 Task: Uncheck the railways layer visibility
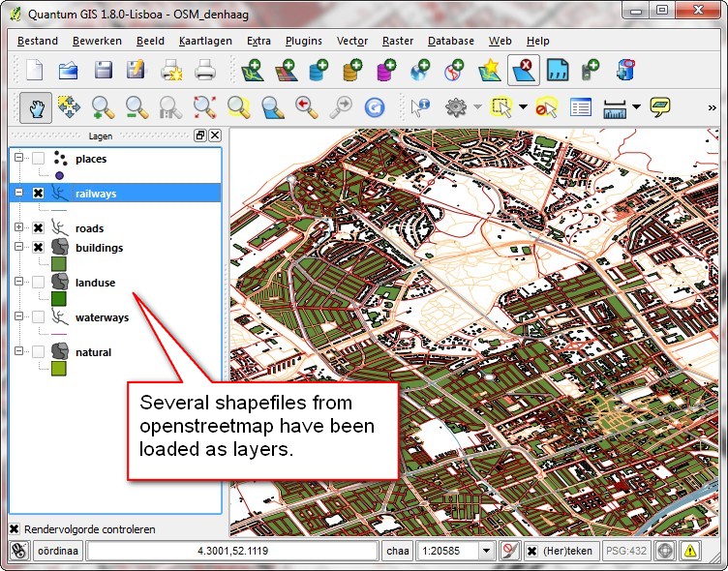(x=38, y=194)
